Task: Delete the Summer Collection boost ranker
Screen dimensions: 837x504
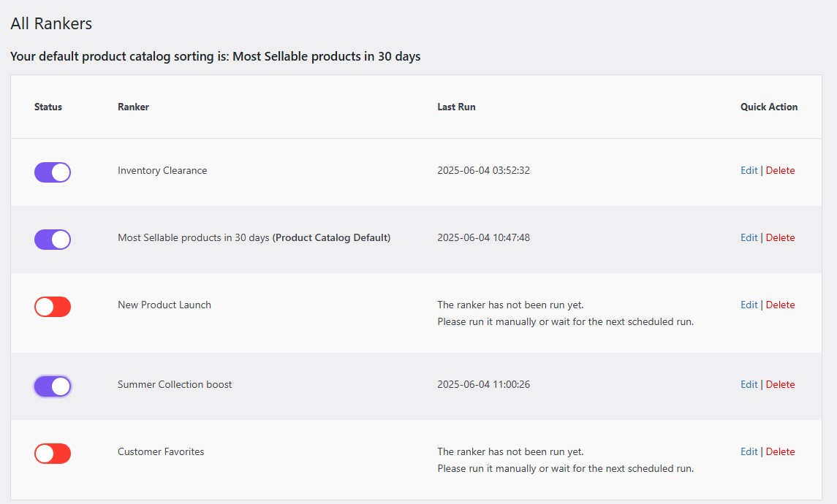Action: pos(781,384)
